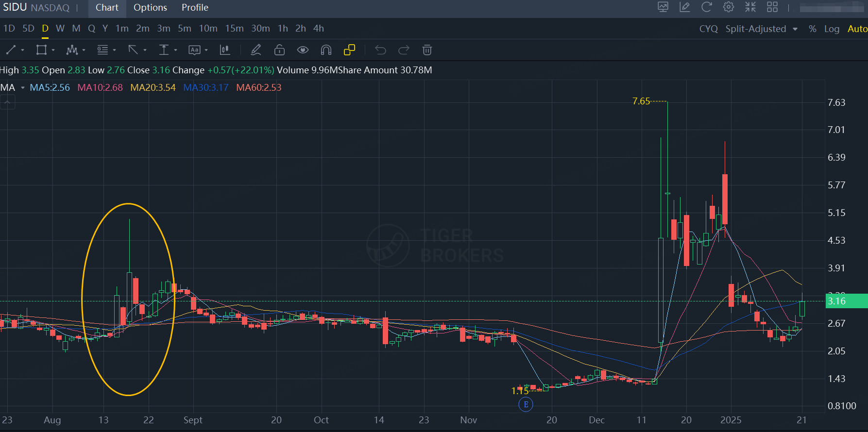Click the MA60:2.53 indicator label
Image resolution: width=868 pixels, height=432 pixels.
point(259,88)
